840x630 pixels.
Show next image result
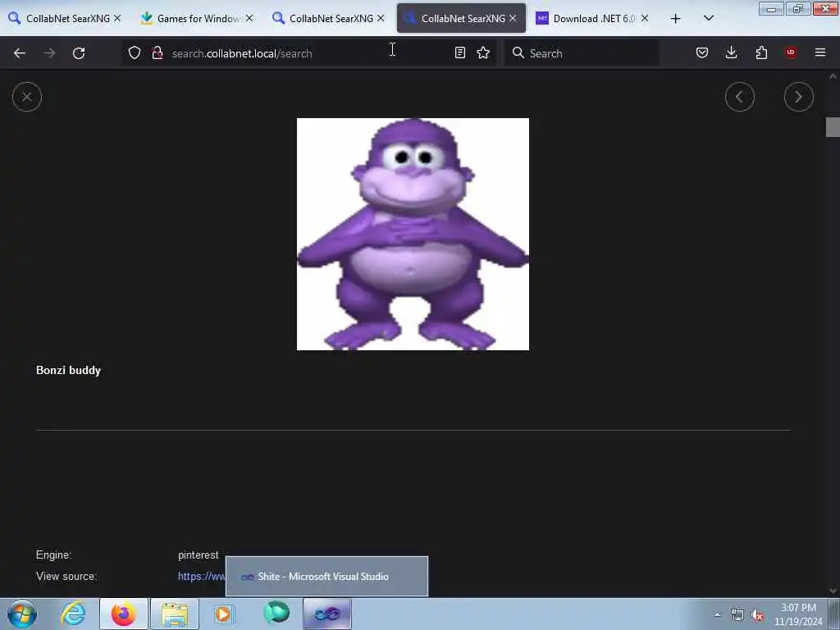pyautogui.click(x=799, y=97)
